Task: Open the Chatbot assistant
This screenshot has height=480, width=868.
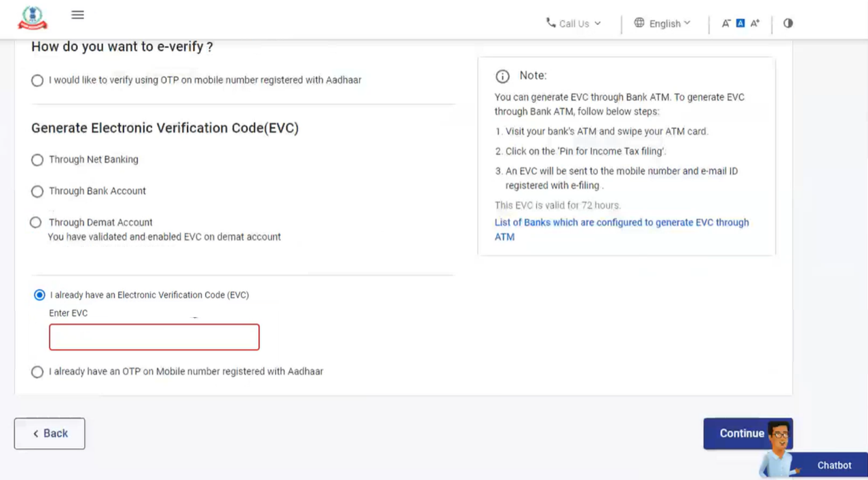Action: [833, 465]
